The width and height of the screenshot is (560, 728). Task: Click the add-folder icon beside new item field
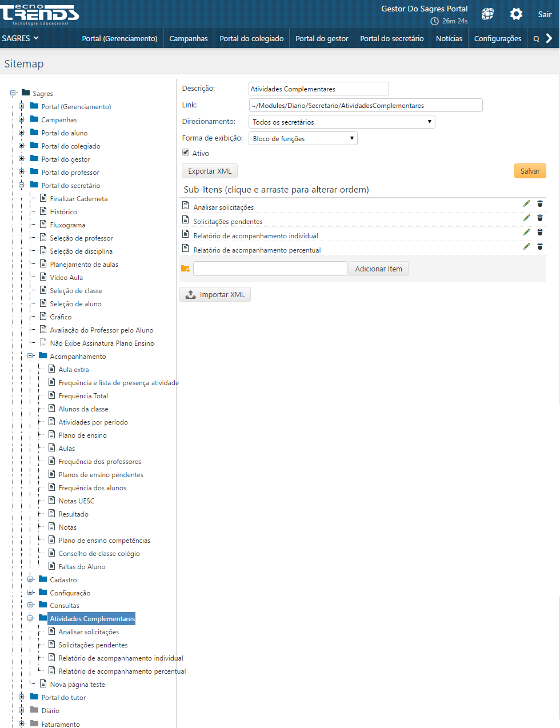[185, 269]
